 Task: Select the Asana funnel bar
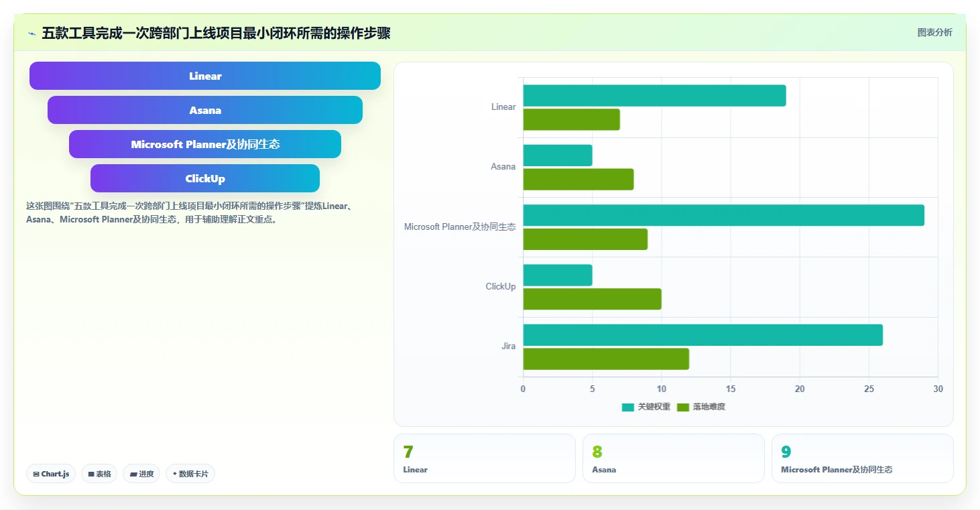205,110
